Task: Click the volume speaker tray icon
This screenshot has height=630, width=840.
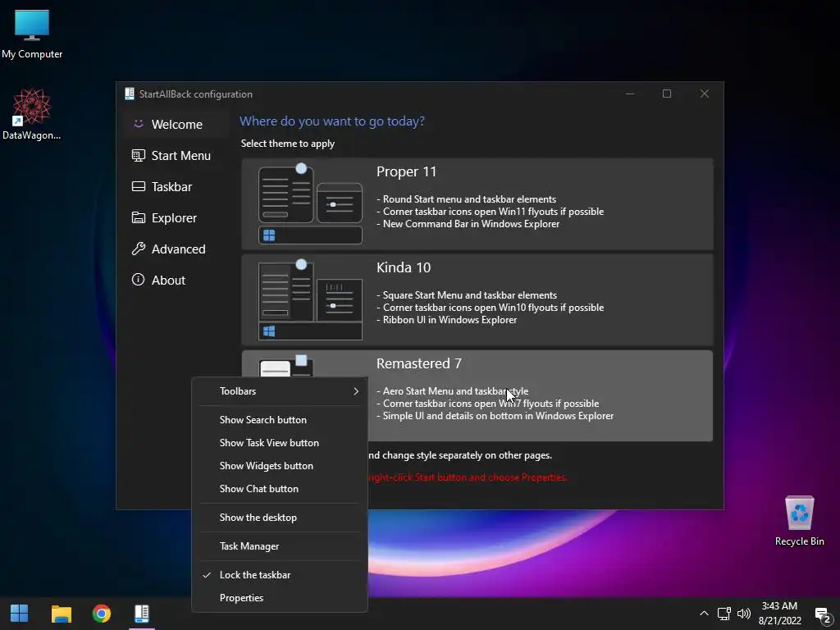Action: click(x=743, y=614)
